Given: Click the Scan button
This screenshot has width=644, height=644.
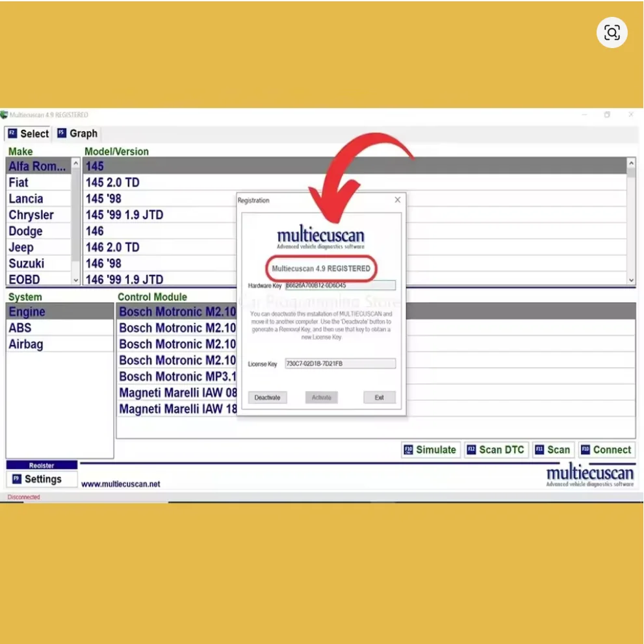Looking at the screenshot, I should tap(553, 450).
